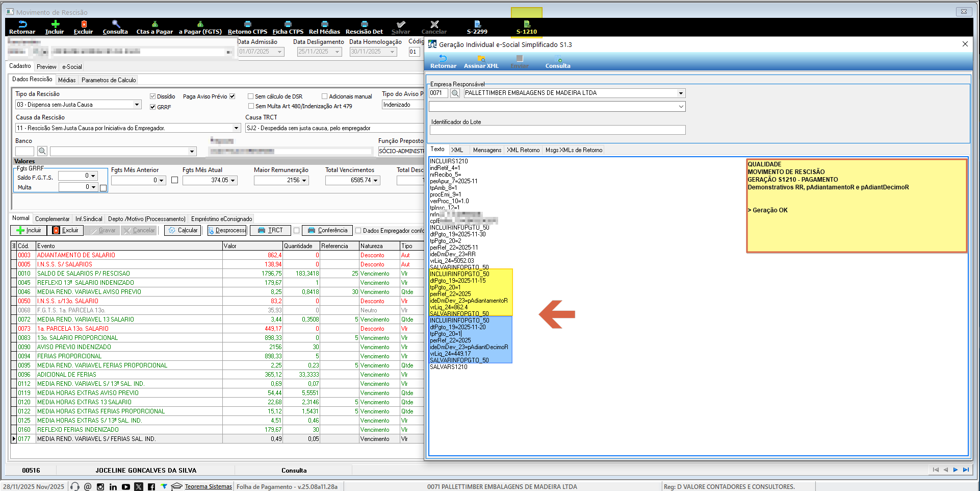Toggle the Dissídio checkbox
The height and width of the screenshot is (491, 980).
coord(152,96)
